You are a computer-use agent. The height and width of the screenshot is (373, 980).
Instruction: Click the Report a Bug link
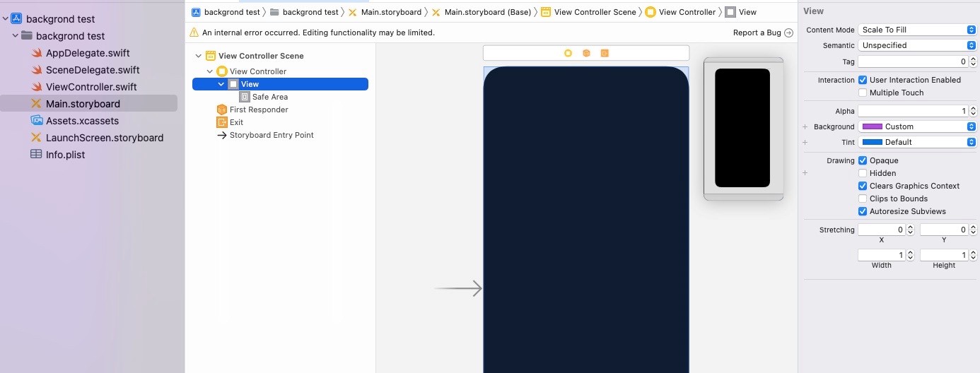[x=757, y=32]
